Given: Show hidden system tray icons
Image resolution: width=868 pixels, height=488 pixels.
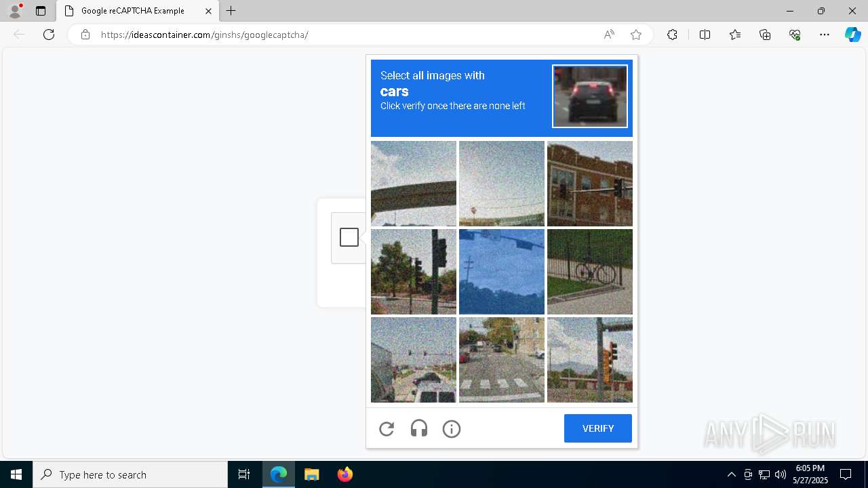Looking at the screenshot, I should (x=731, y=474).
